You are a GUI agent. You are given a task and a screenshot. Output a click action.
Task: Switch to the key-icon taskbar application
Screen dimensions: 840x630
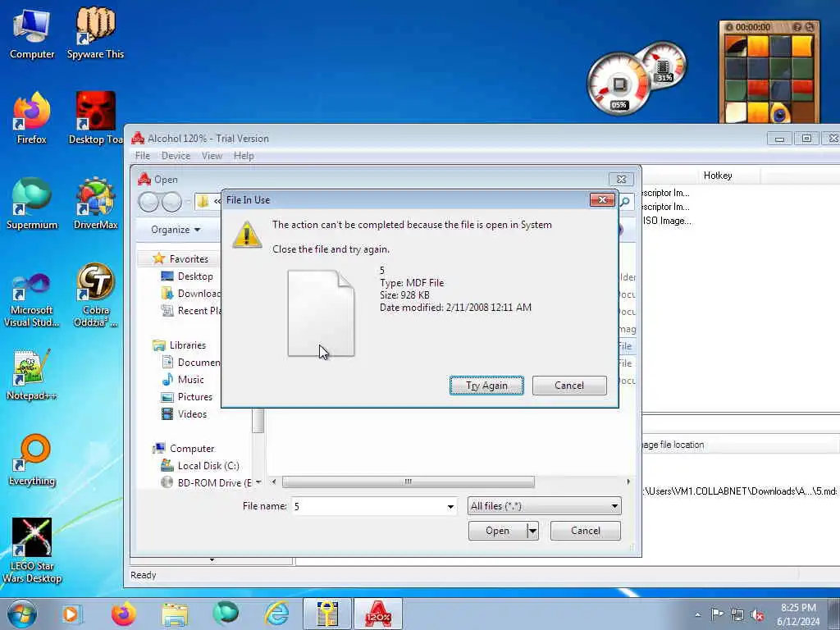(x=327, y=614)
